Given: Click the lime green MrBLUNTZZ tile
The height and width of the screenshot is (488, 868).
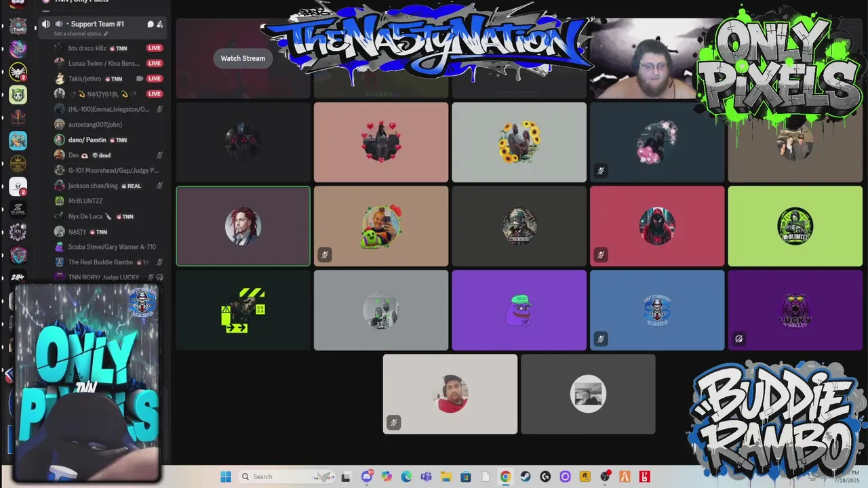Looking at the screenshot, I should coord(795,226).
